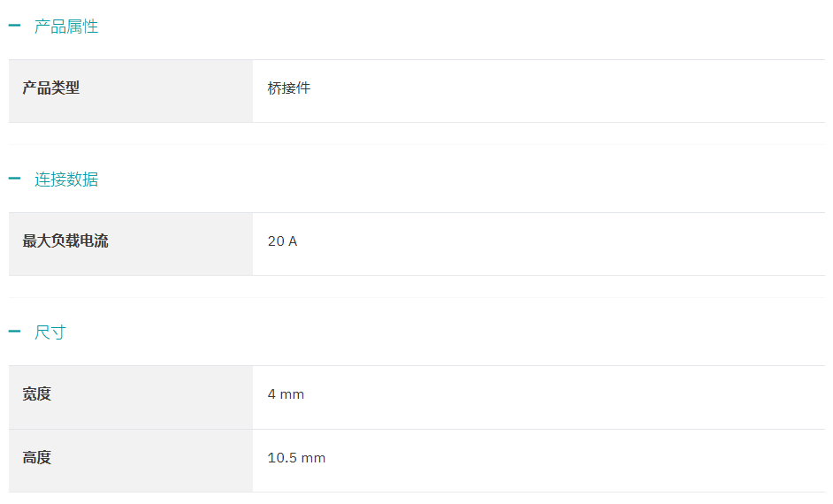Click the 最大负载电流 table row
The height and width of the screenshot is (504, 833).
(416, 244)
